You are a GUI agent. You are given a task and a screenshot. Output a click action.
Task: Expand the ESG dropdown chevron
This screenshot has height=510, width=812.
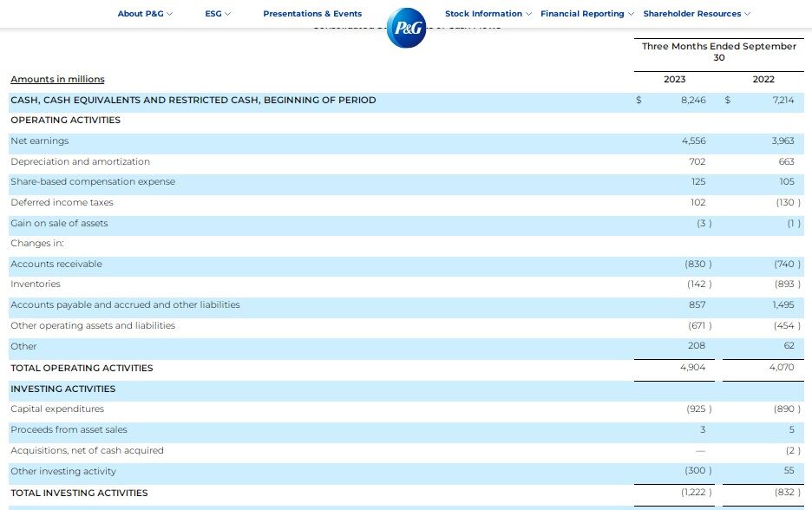pyautogui.click(x=227, y=14)
